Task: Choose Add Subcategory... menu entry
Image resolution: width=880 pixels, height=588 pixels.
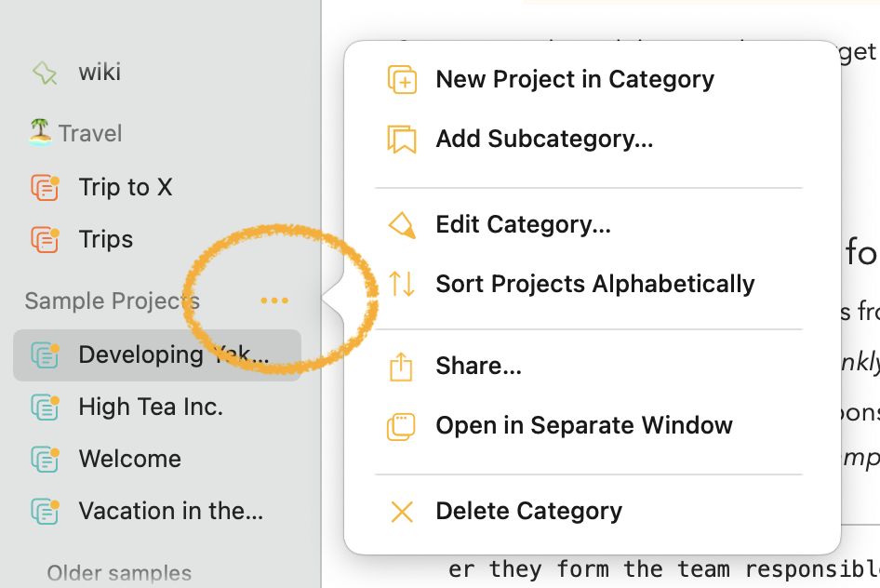Action: 544,140
